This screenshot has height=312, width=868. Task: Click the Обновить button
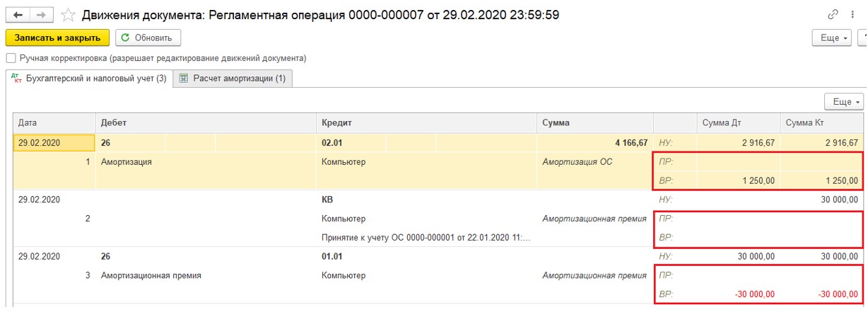[148, 37]
